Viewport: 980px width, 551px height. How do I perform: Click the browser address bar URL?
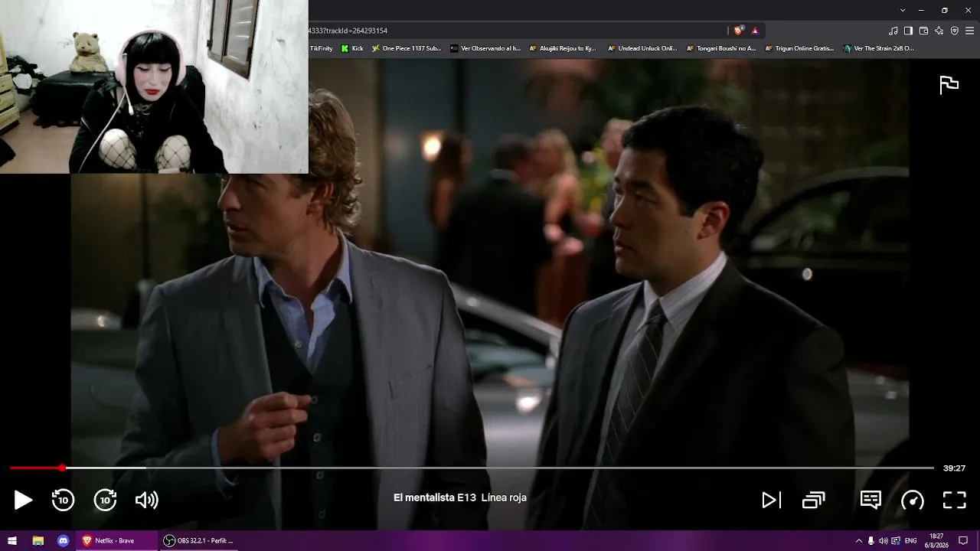[x=348, y=31]
